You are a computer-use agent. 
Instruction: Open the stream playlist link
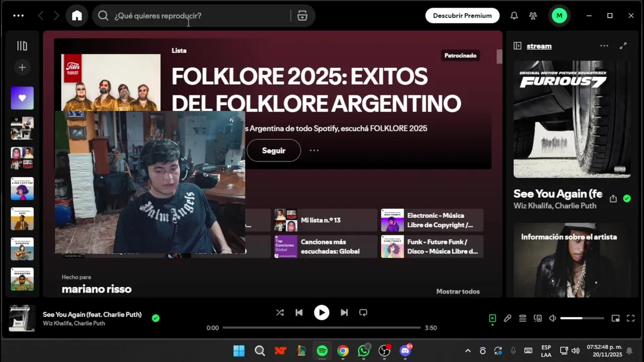tap(539, 46)
